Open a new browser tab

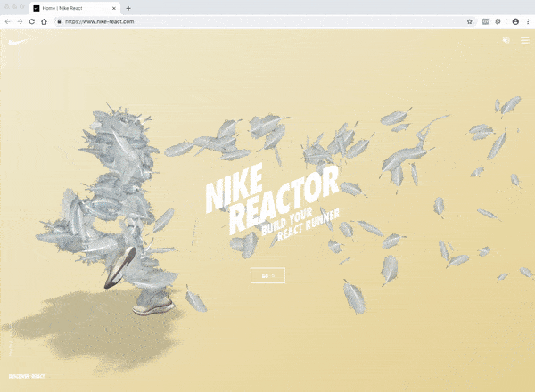[x=128, y=8]
